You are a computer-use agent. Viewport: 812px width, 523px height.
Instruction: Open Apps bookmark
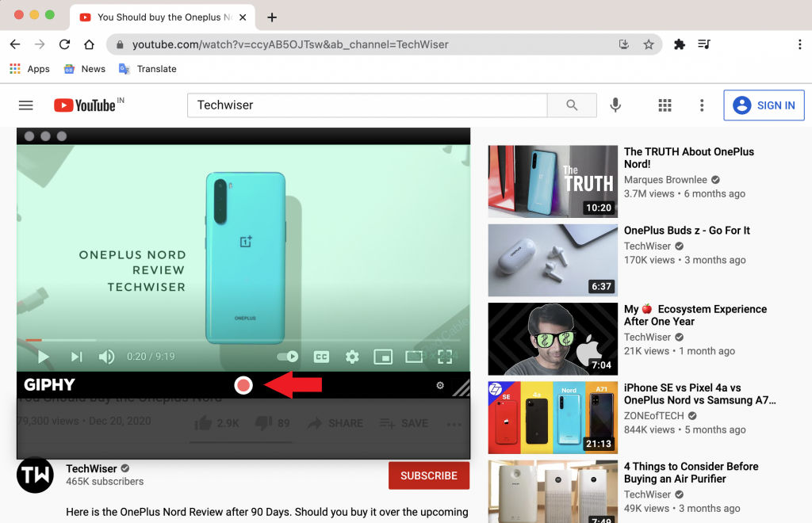tap(29, 69)
